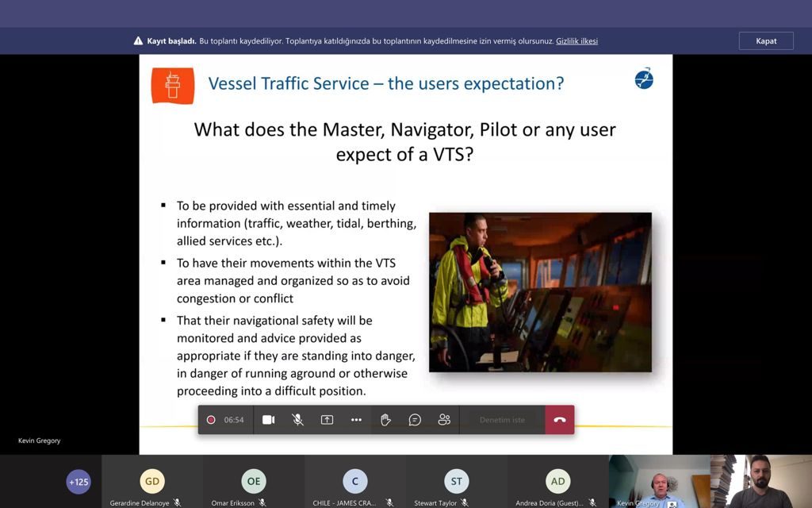Hang up the call with red button
This screenshot has width=812, height=508.
559,420
